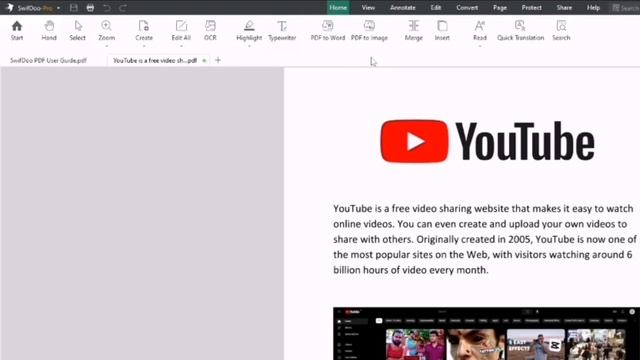The image size is (640, 360).
Task: Redo the last action
Action: (x=123, y=7)
